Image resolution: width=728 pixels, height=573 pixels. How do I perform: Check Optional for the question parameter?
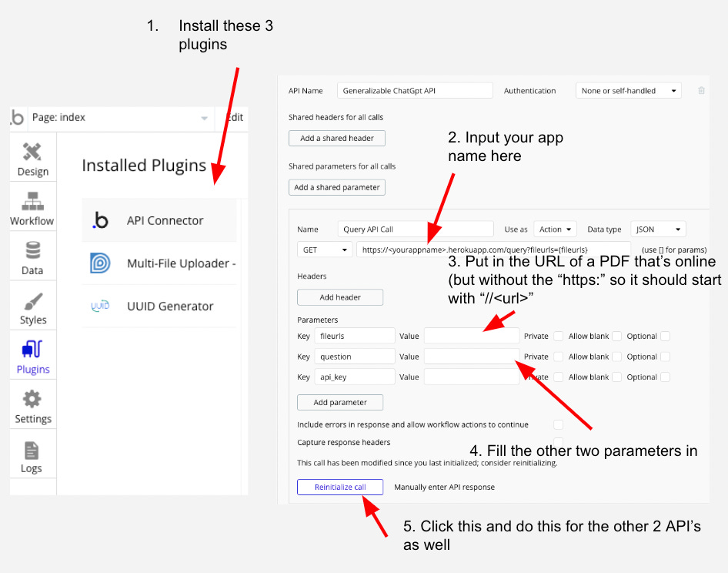click(x=665, y=357)
